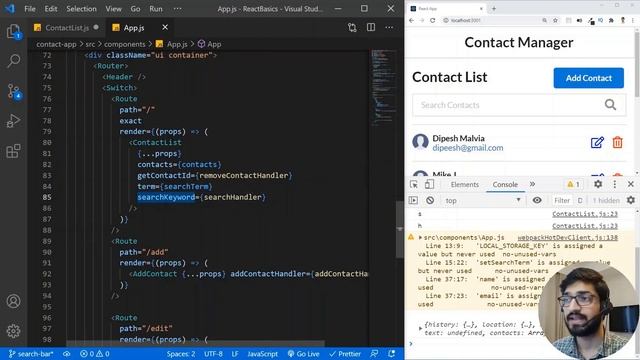Open DevTools customize menu (three dots)

pyautogui.click(x=615, y=184)
